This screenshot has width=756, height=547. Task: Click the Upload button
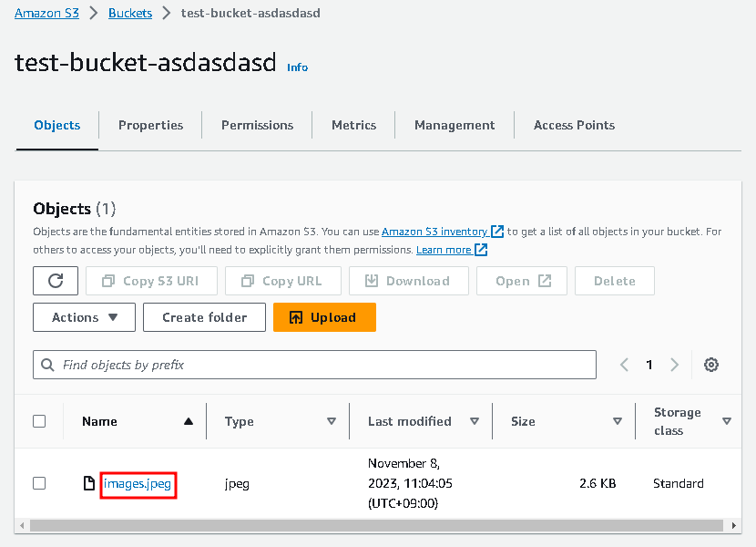click(324, 317)
